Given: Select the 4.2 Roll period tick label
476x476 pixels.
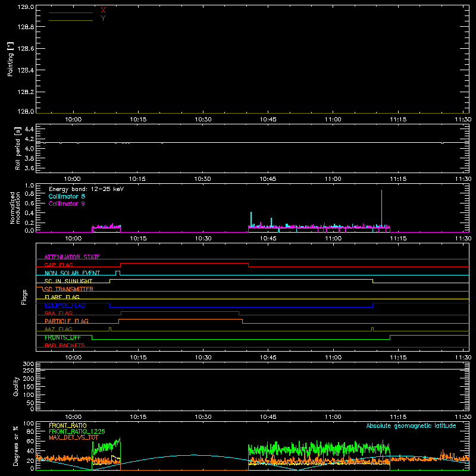Looking at the screenshot, I should pyautogui.click(x=29, y=139).
